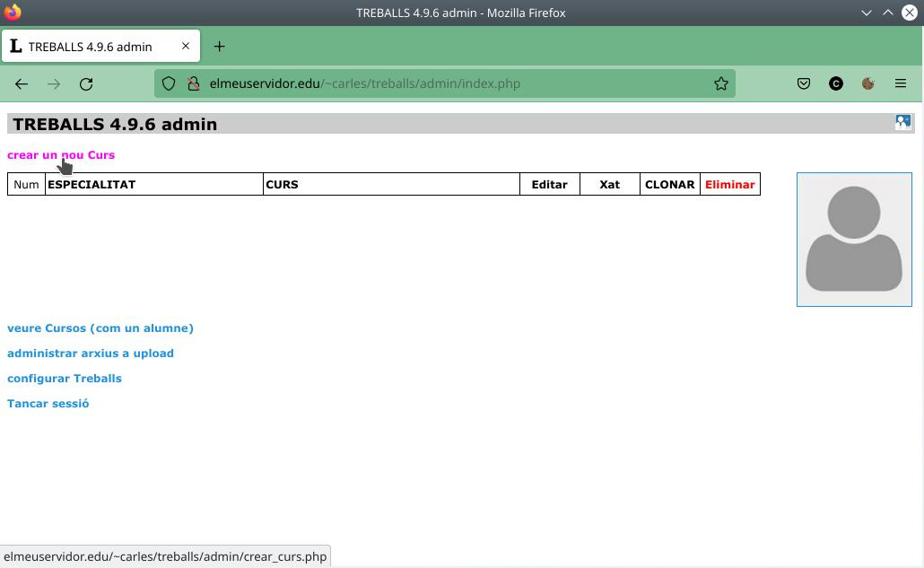The image size is (924, 568).
Task: Click the insecure connection padlock icon
Action: pos(193,83)
